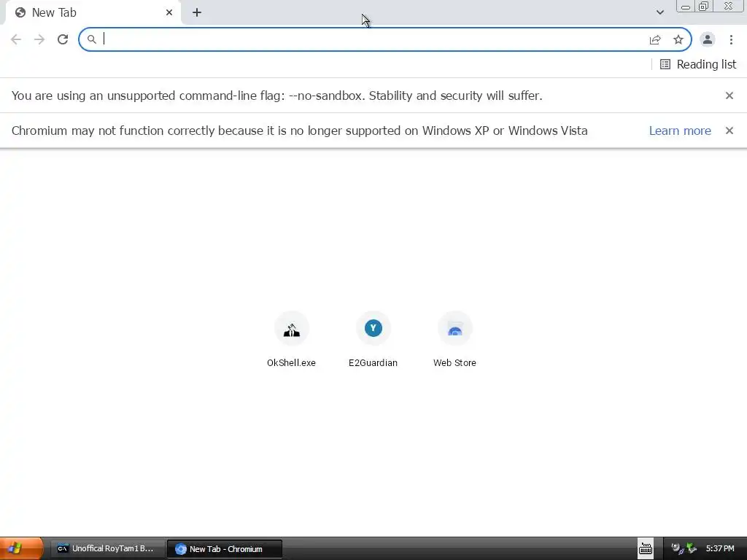Open the Learn more link
747x560 pixels.
(680, 131)
